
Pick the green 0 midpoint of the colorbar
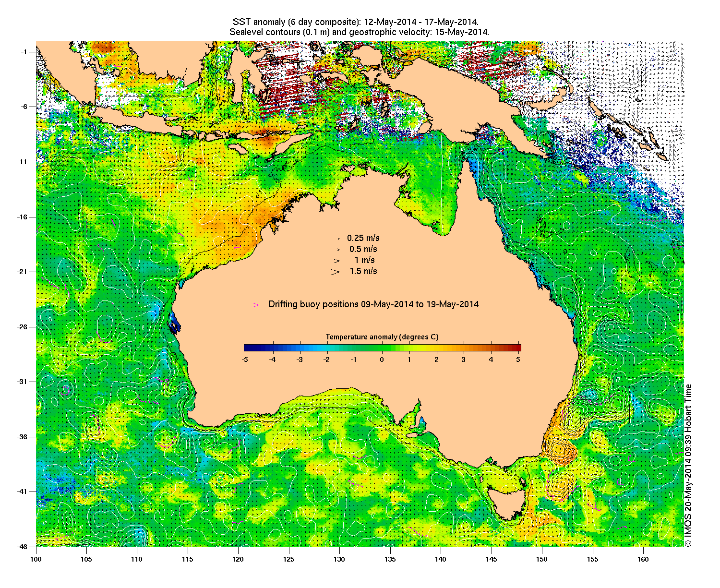pos(382,348)
